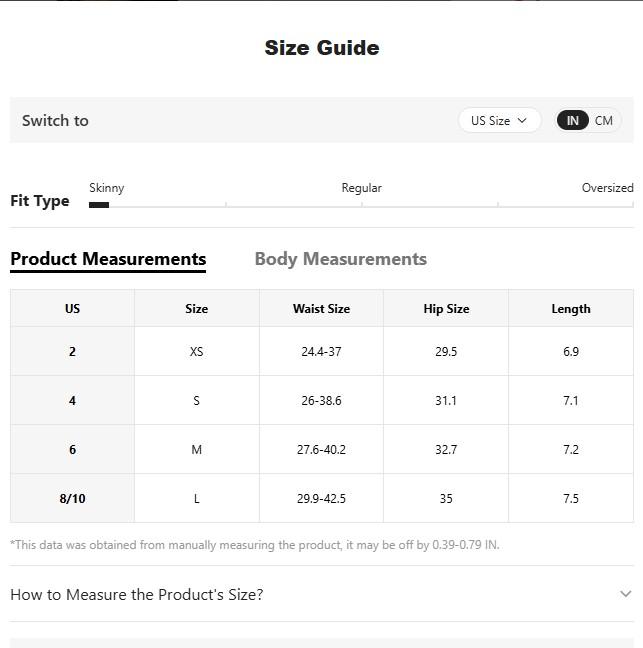Click the XS size cell
The image size is (643, 648).
click(196, 352)
